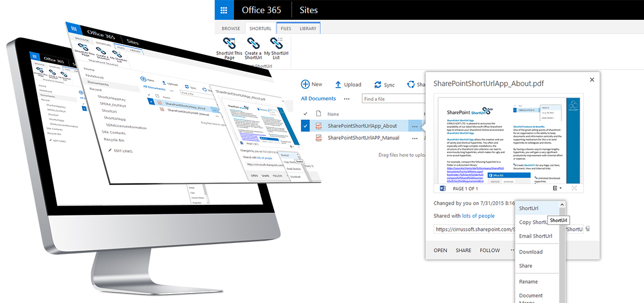This screenshot has width=644, height=303.
Task: Switch to the FILES tab in the large ribbon
Action: click(286, 29)
